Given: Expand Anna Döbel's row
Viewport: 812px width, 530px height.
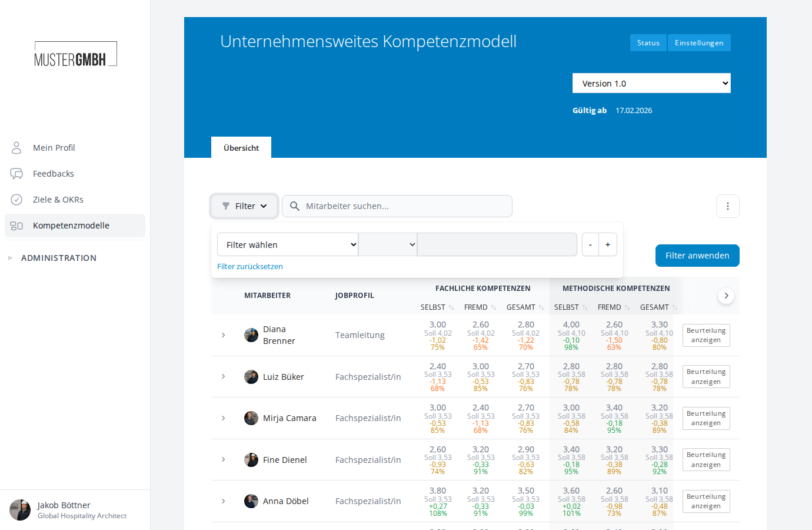Looking at the screenshot, I should [224, 501].
